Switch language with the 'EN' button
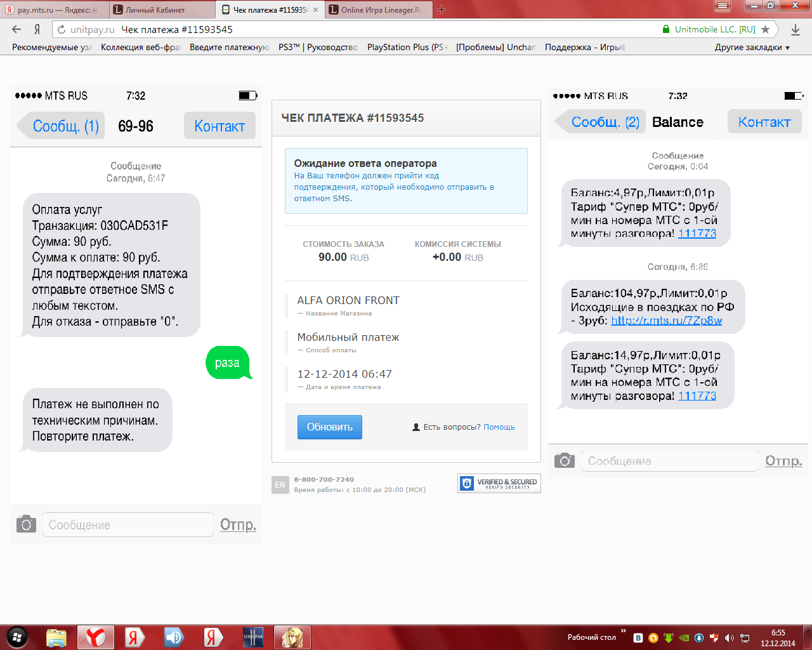The width and height of the screenshot is (812, 650). (x=280, y=485)
